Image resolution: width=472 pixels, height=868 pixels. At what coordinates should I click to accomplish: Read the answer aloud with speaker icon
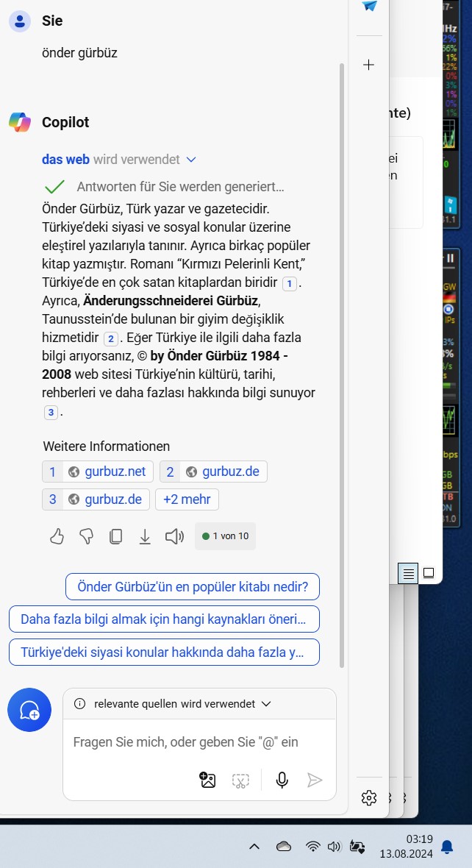(174, 536)
